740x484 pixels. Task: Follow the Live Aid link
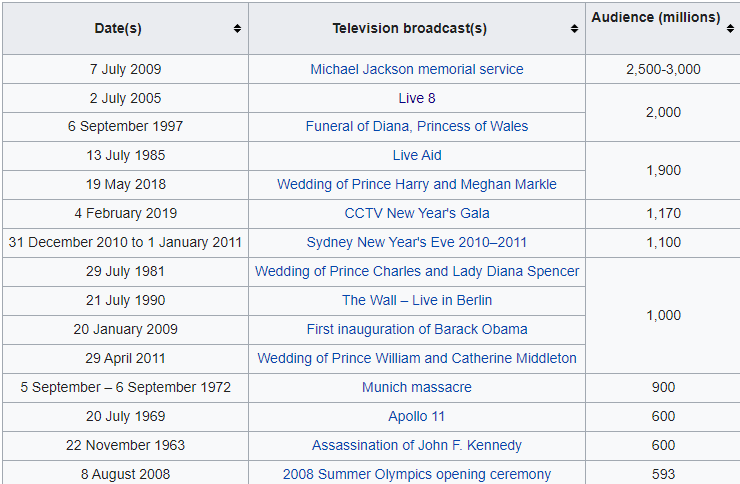point(417,156)
